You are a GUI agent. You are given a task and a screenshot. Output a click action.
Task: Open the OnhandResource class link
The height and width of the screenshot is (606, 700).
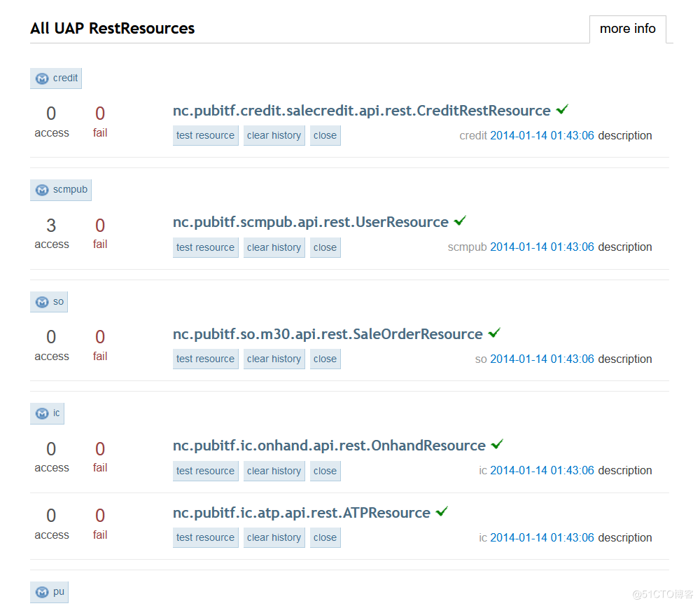click(329, 446)
